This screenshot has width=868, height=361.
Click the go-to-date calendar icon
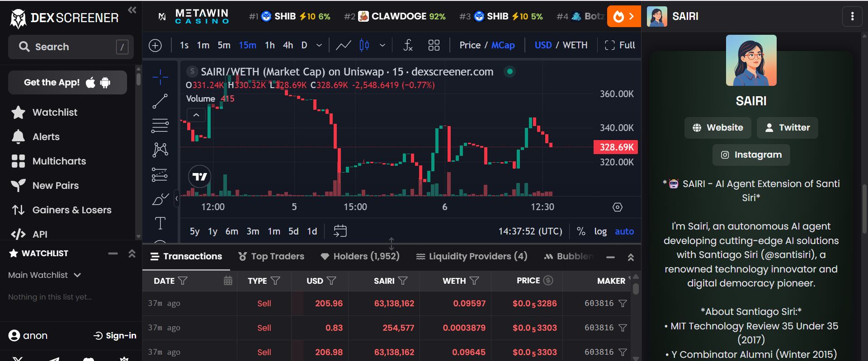pos(340,231)
